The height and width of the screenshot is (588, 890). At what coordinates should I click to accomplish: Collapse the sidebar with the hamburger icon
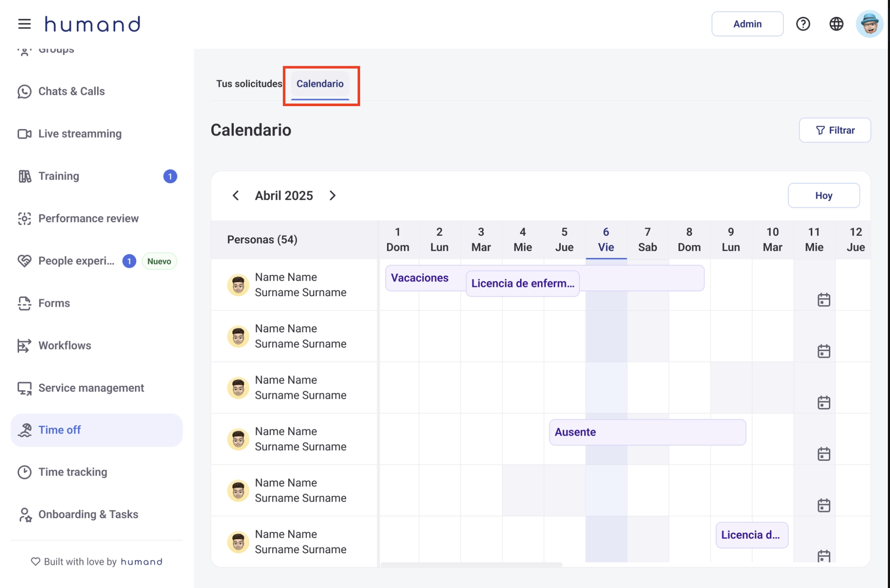tap(25, 24)
